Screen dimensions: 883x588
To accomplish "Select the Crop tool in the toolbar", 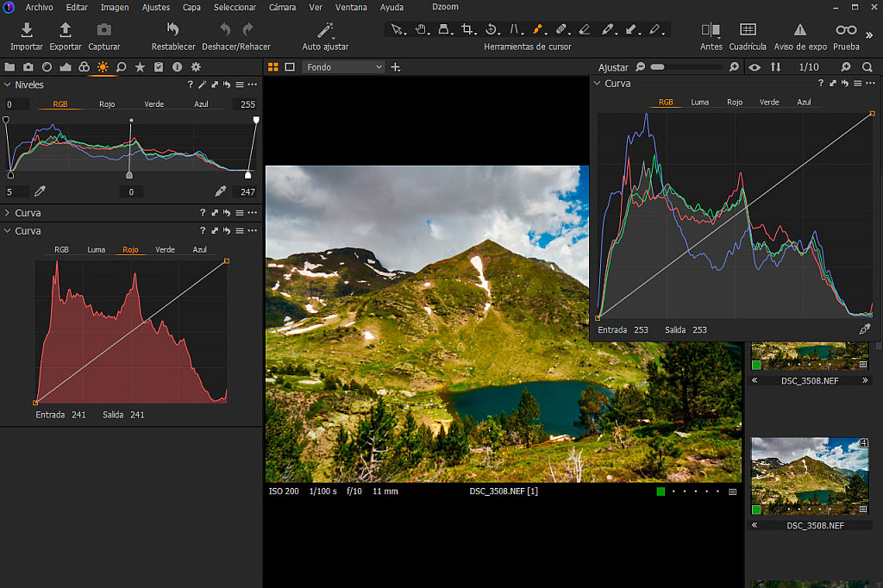I will pyautogui.click(x=466, y=29).
